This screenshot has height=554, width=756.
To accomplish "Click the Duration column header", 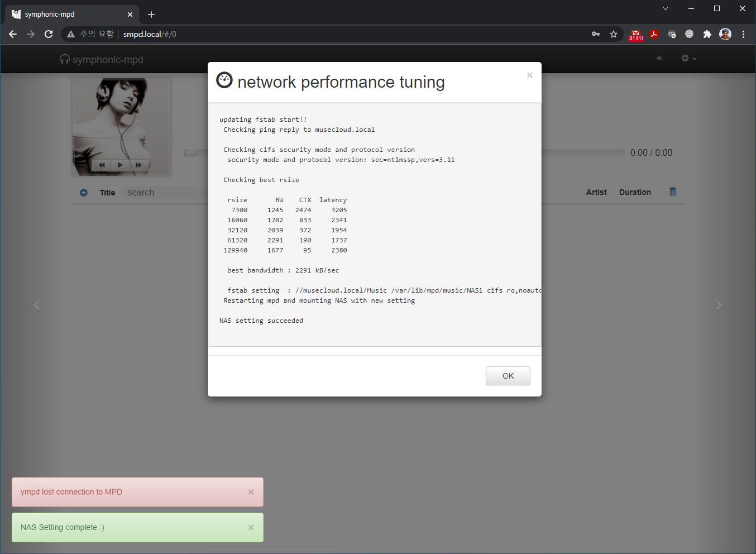I will click(635, 192).
